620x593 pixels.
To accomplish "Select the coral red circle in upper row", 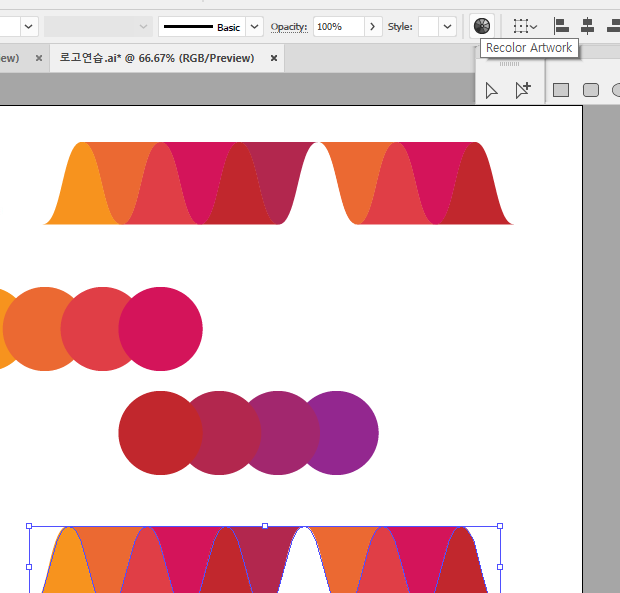I will (x=95, y=329).
